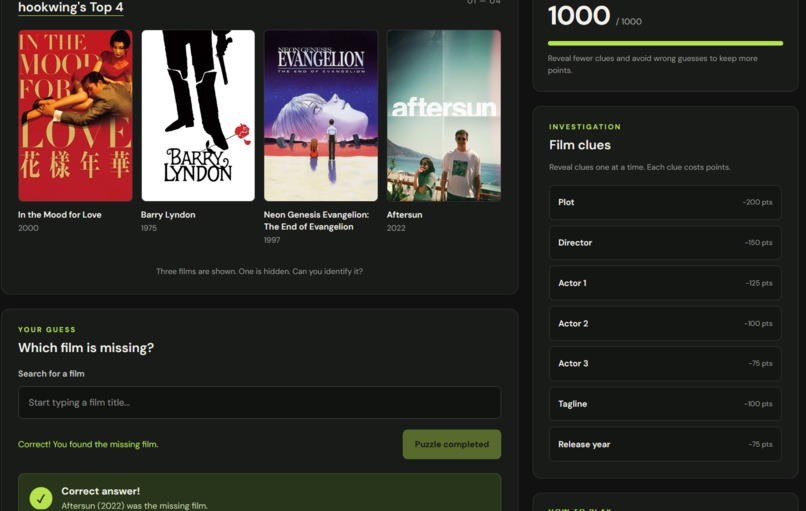
Task: Click the 'Correct! You found the missing film.' message
Action: (x=88, y=444)
